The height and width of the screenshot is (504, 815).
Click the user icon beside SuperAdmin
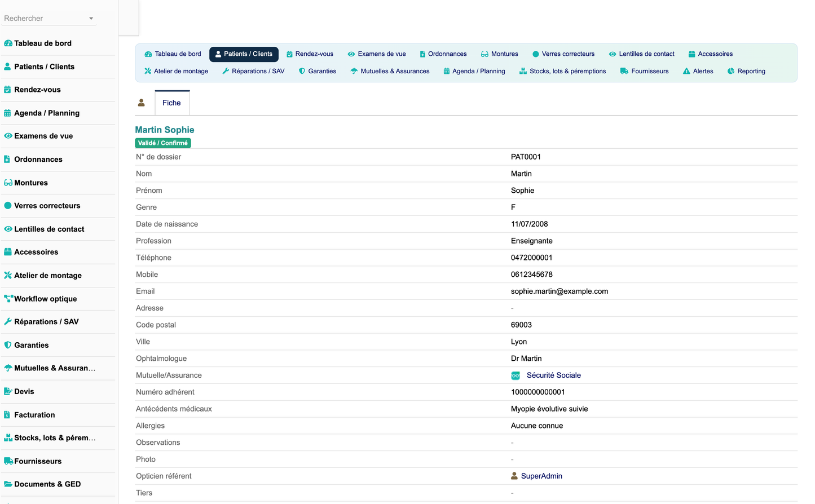(514, 476)
